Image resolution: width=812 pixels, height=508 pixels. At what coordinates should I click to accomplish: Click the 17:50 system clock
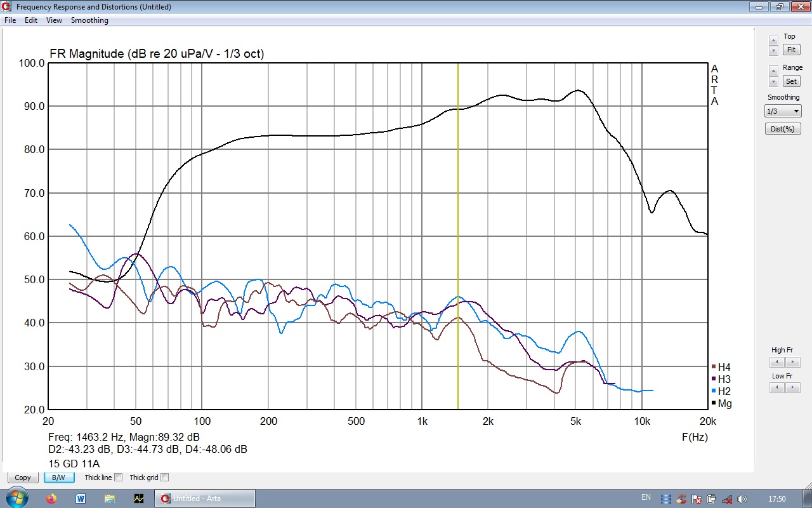click(777, 498)
